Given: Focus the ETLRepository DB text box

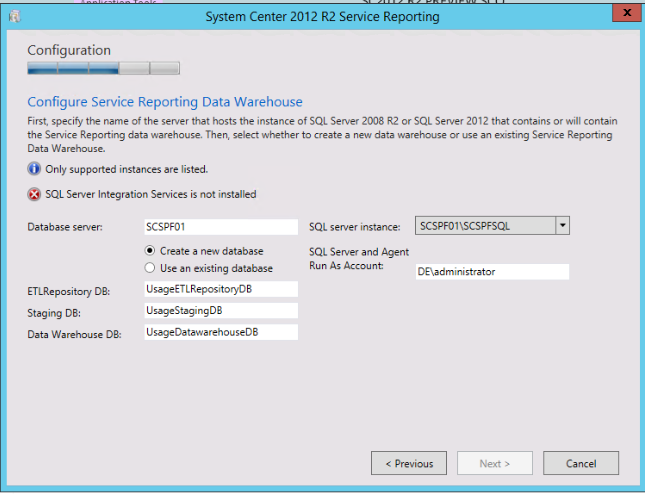Looking at the screenshot, I should pyautogui.click(x=220, y=289).
